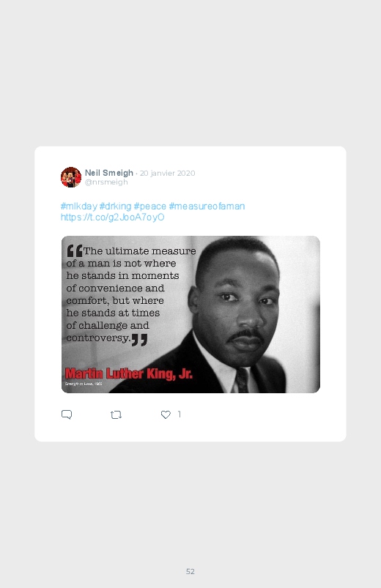This screenshot has height=588, width=381.
Task: Like the tweet with heart icon
Action: 166,414
